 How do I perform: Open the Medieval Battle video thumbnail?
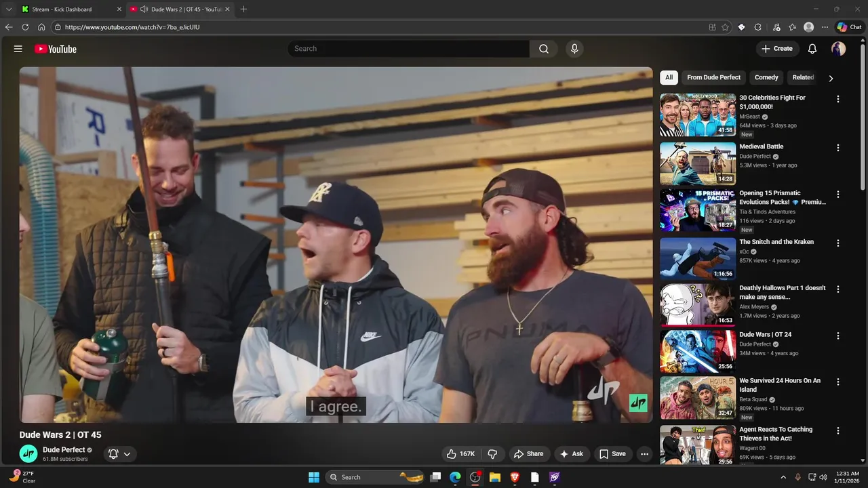pos(698,163)
